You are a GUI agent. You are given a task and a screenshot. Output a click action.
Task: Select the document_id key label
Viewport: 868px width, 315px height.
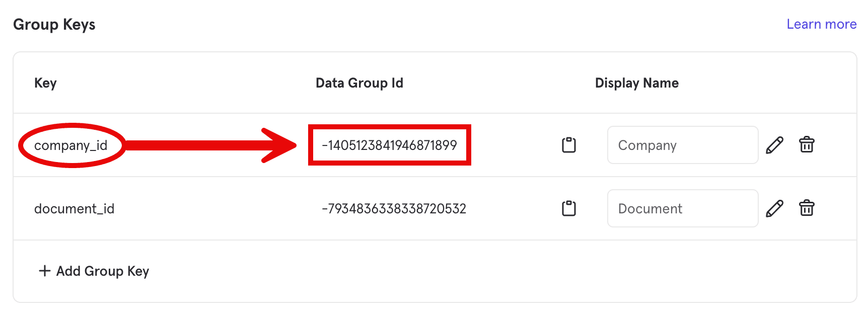pyautogui.click(x=74, y=209)
